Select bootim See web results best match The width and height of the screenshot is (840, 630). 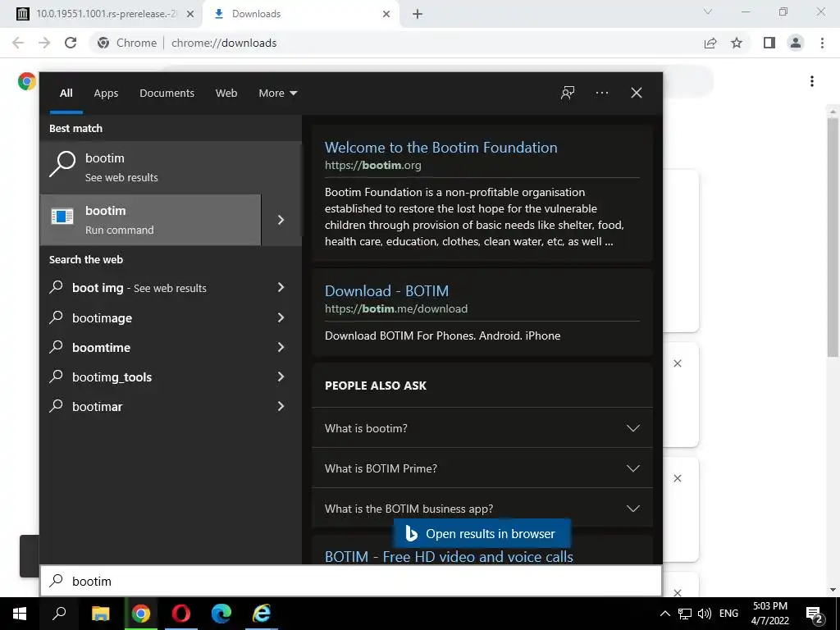171,167
